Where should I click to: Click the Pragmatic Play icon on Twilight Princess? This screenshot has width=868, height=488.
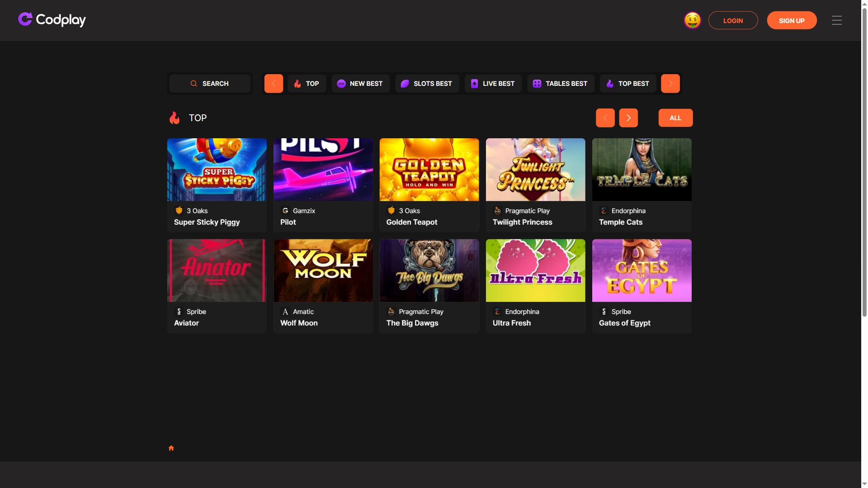pyautogui.click(x=497, y=211)
